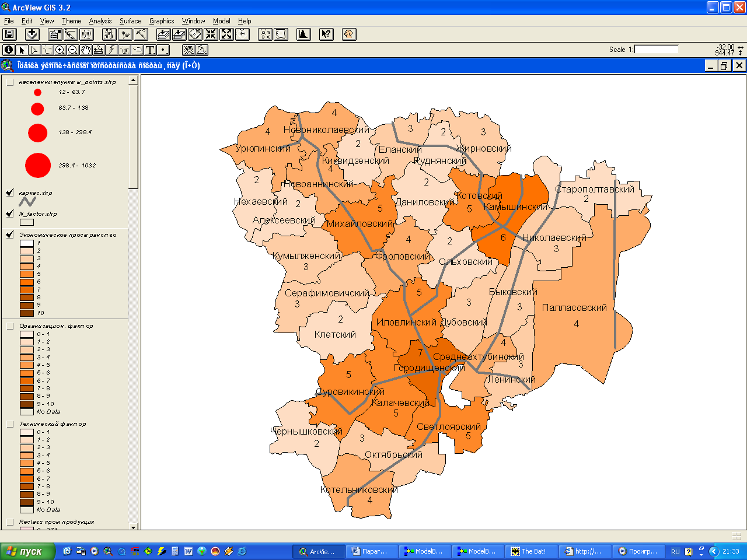
Task: Select the Vertex Edit tool
Action: click(34, 50)
